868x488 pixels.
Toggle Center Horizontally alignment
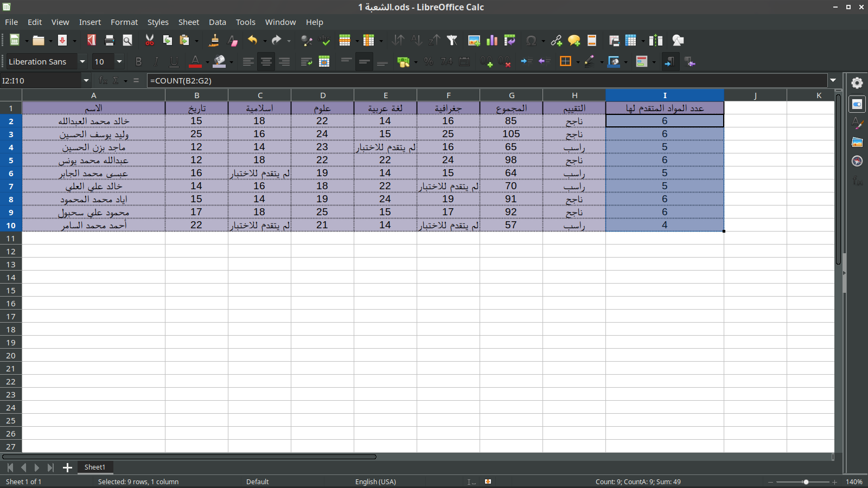tap(266, 62)
